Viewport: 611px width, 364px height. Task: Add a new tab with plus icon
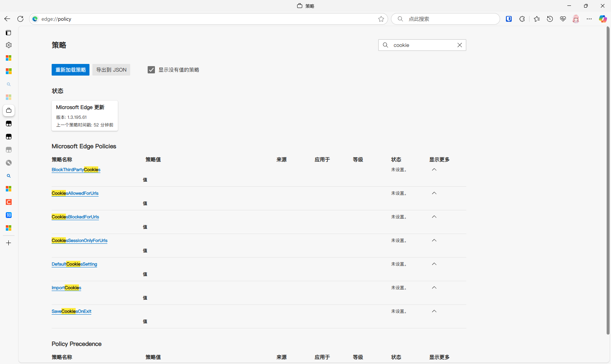point(9,243)
